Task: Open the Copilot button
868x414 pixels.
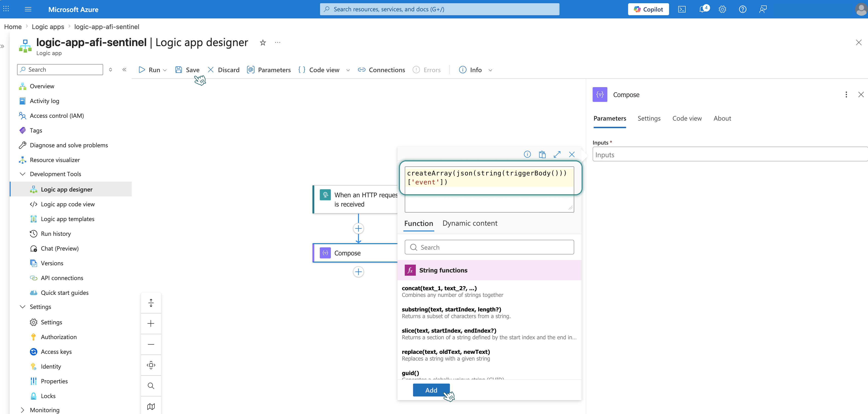Action: [648, 9]
